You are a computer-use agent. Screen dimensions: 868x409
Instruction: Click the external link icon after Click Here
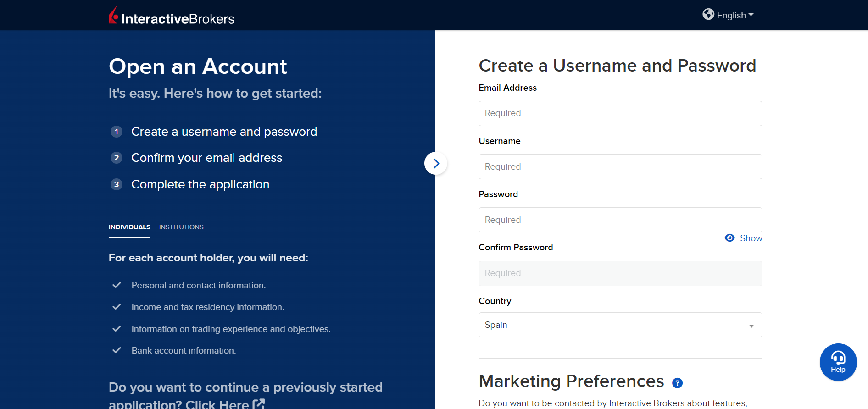pos(259,404)
